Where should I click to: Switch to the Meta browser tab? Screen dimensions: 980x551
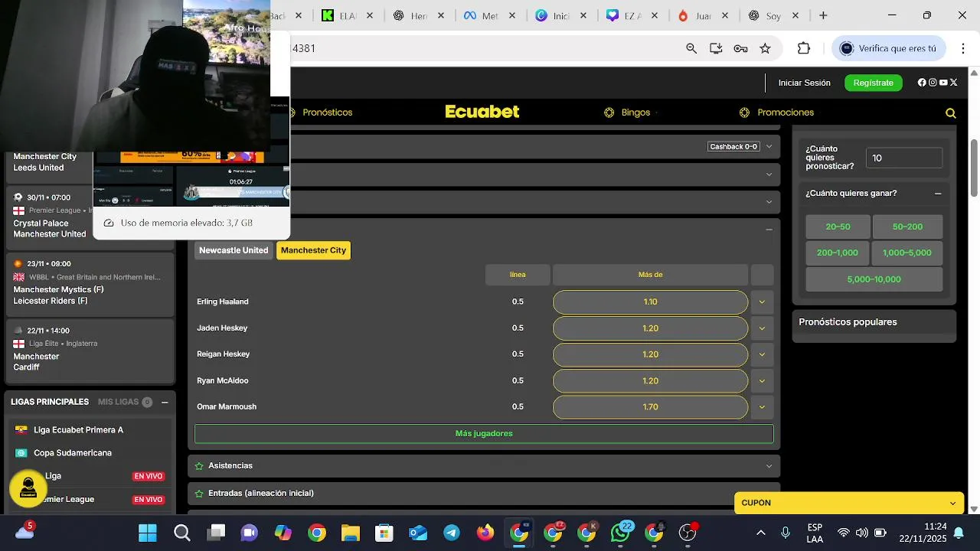click(488, 15)
